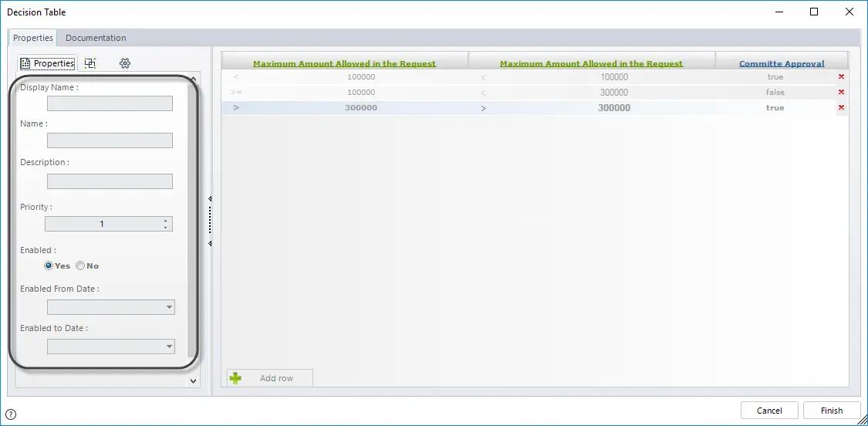Screen dimensions: 868x426
Task: Click the Priority value field
Action: tap(103, 224)
